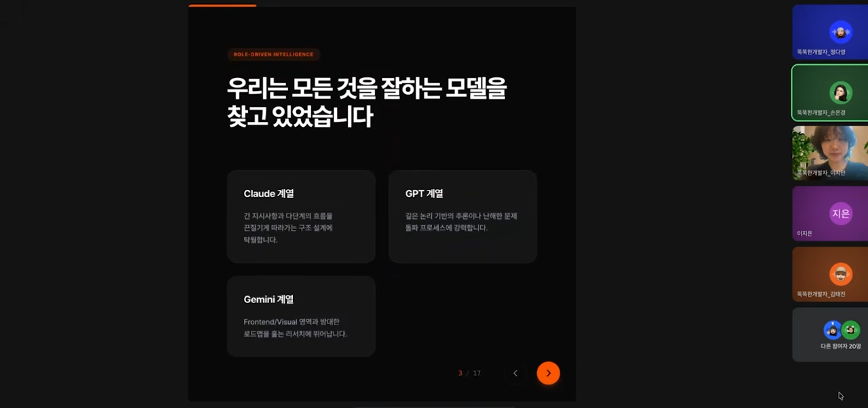Click the orange progress bar at the slide top
Viewport: 868px width, 408px height.
222,5
